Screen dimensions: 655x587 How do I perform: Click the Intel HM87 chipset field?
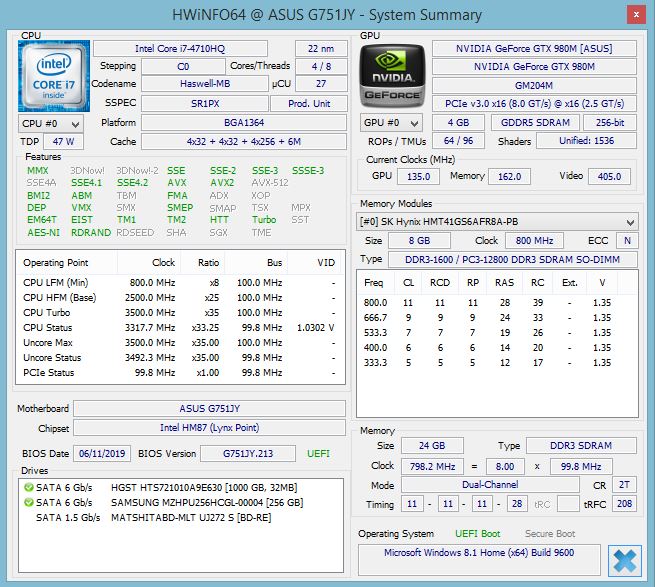pyautogui.click(x=209, y=427)
